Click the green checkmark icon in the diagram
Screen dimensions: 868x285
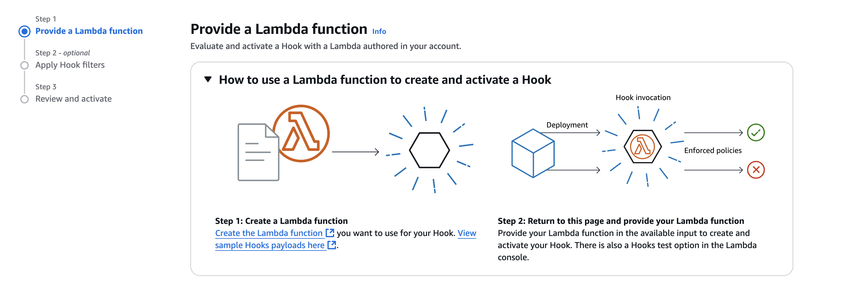[756, 133]
